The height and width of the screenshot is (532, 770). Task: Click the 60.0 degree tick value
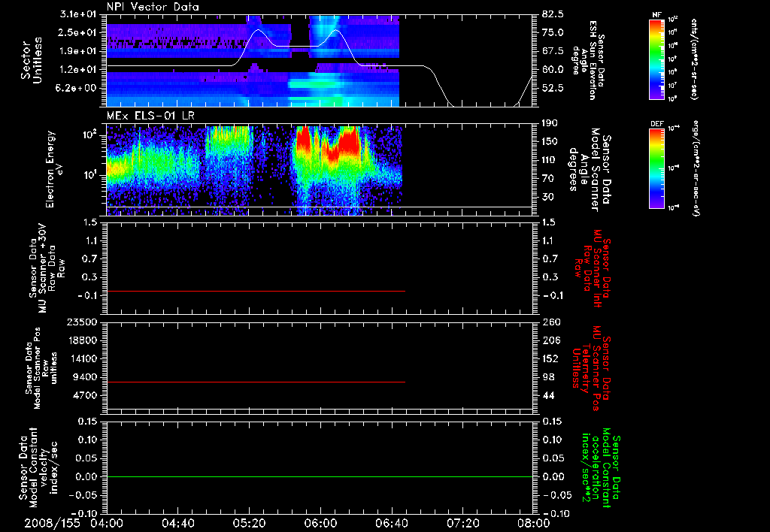(553, 70)
